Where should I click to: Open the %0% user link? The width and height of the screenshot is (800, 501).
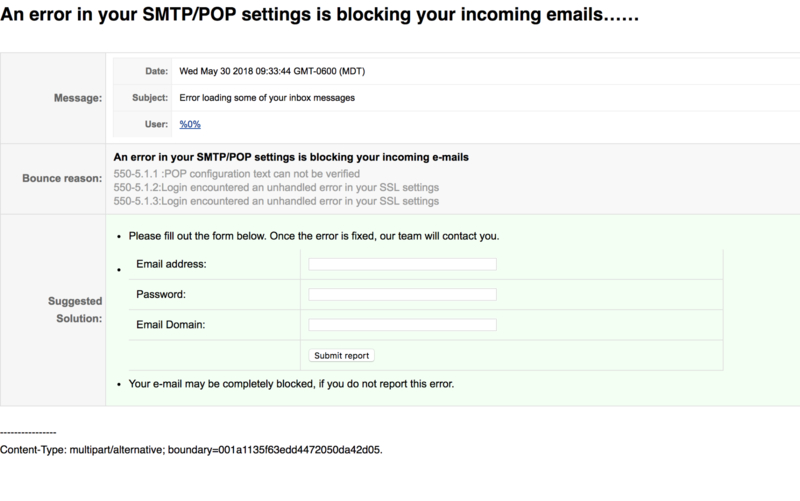click(x=190, y=124)
